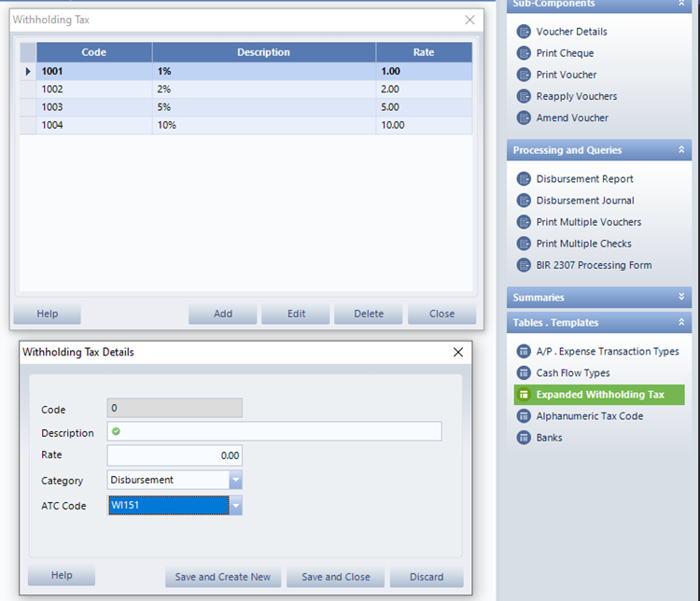Screen dimensions: 700x601
Task: Select Expanded Withholding Tax menu item
Action: pyautogui.click(x=599, y=395)
